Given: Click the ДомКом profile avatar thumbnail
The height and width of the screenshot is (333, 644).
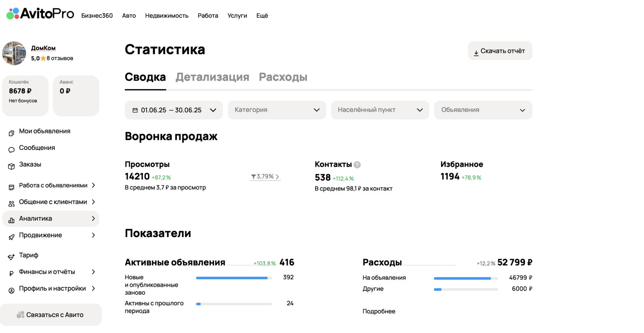Looking at the screenshot, I should pyautogui.click(x=14, y=53).
